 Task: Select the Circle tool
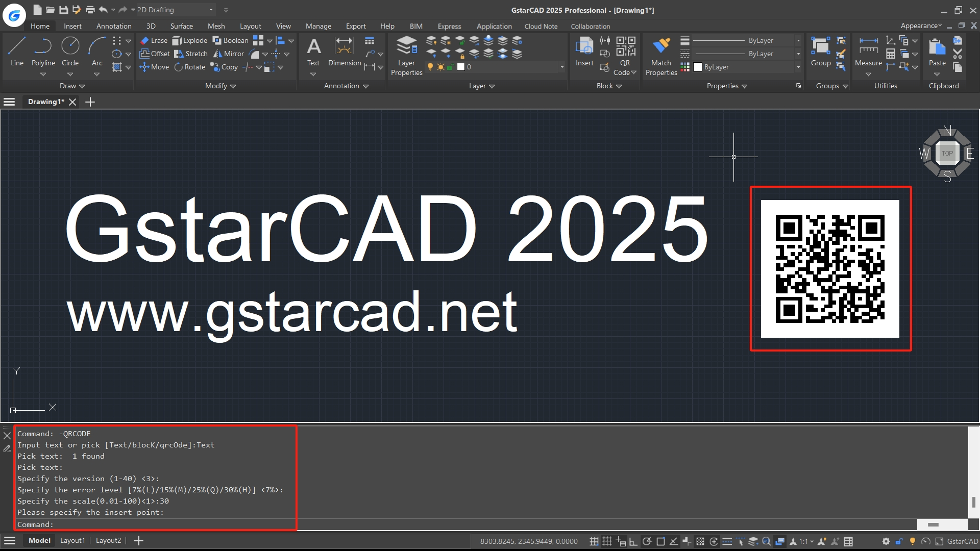70,51
